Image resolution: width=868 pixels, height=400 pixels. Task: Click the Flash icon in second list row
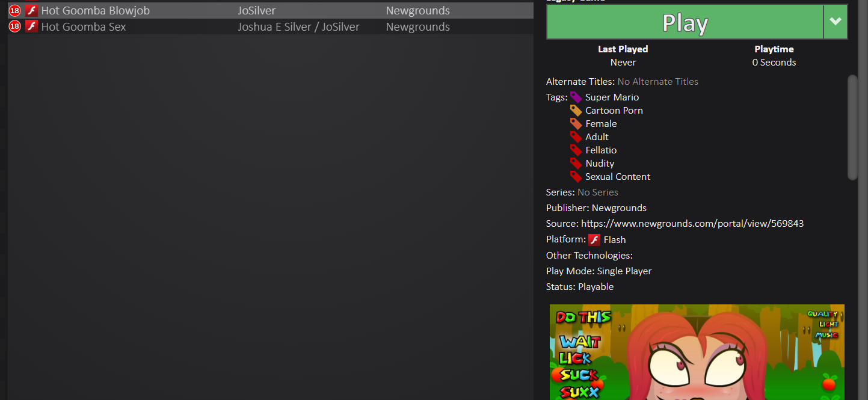pyautogui.click(x=31, y=26)
